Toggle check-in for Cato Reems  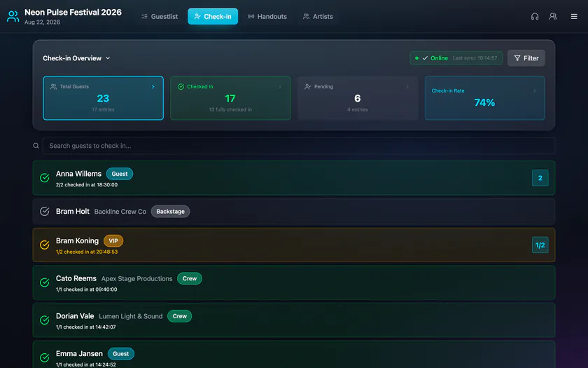45,282
